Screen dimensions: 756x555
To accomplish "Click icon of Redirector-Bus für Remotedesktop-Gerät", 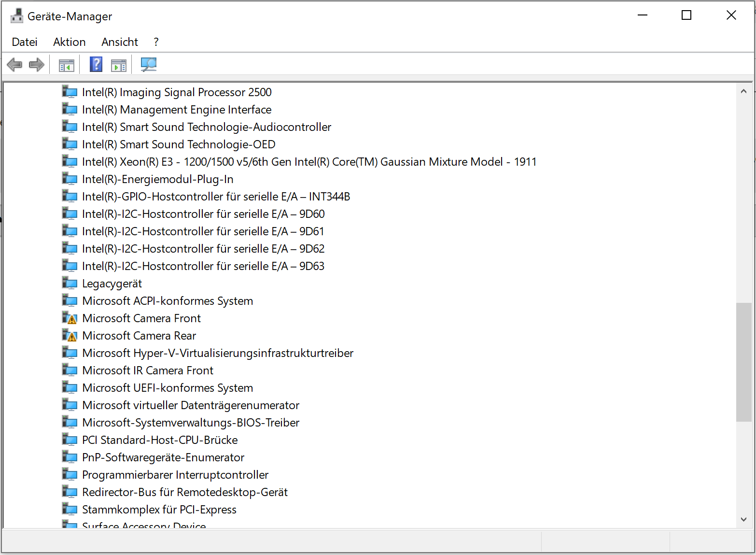I will click(70, 492).
